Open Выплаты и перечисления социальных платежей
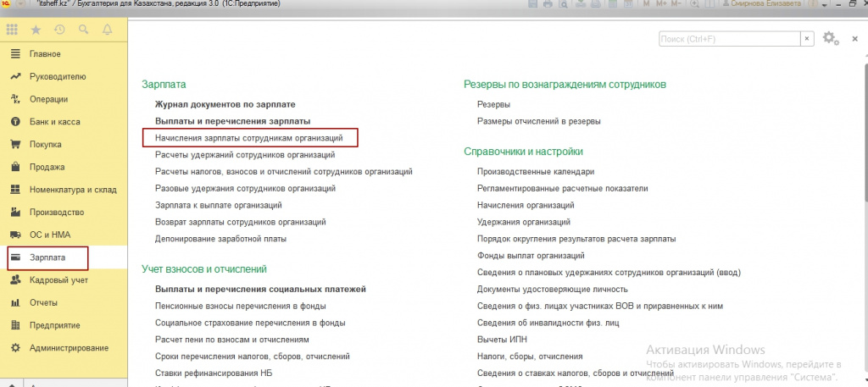Viewport: 868px width, 387px height. coord(261,289)
